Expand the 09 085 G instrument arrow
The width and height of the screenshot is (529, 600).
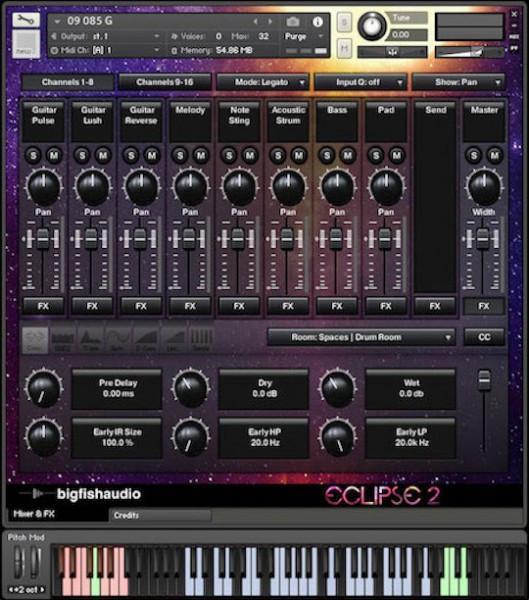click(57, 22)
